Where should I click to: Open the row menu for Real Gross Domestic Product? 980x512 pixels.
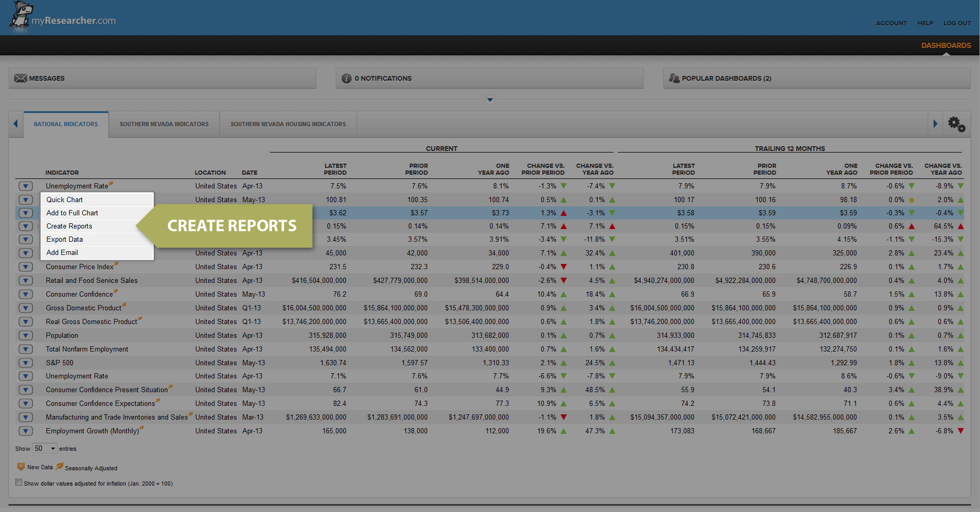tap(25, 321)
